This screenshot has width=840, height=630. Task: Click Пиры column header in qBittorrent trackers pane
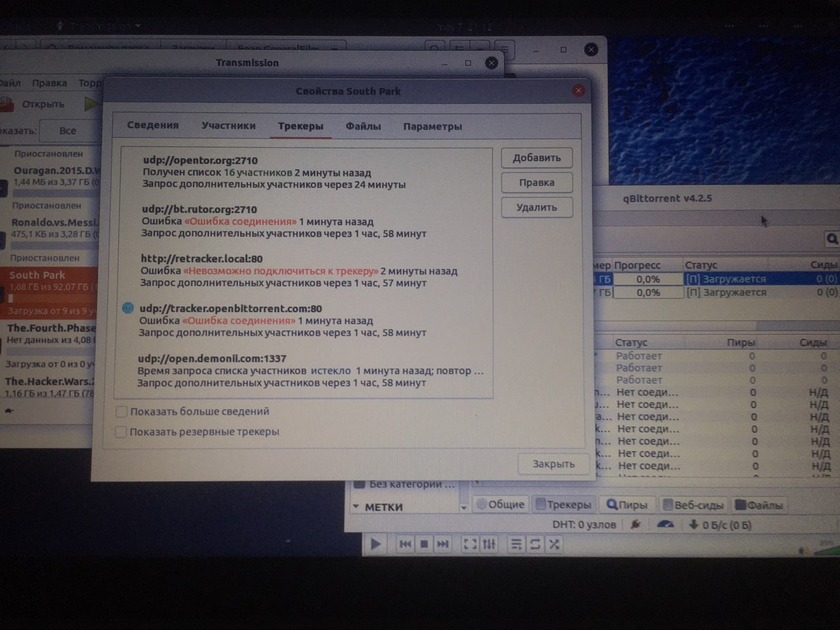pyautogui.click(x=741, y=343)
